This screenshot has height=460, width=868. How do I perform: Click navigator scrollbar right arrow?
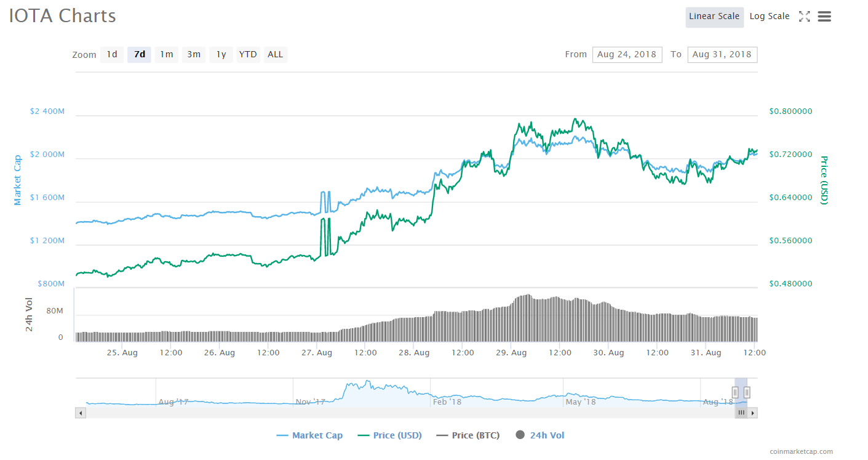[752, 413]
